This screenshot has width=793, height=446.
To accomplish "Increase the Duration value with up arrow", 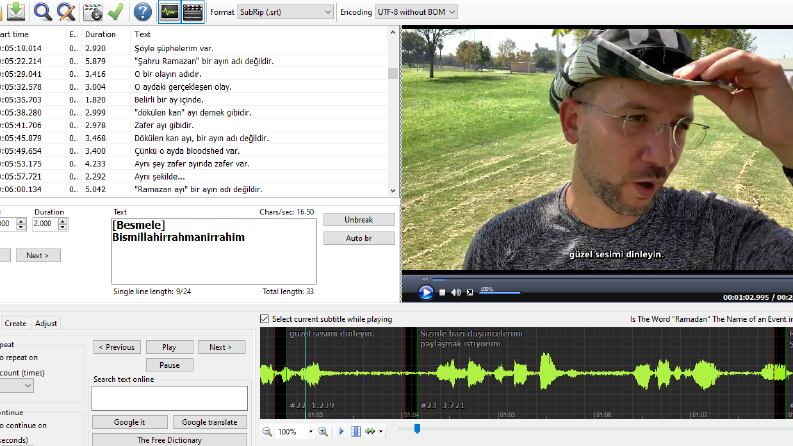I will tap(63, 220).
